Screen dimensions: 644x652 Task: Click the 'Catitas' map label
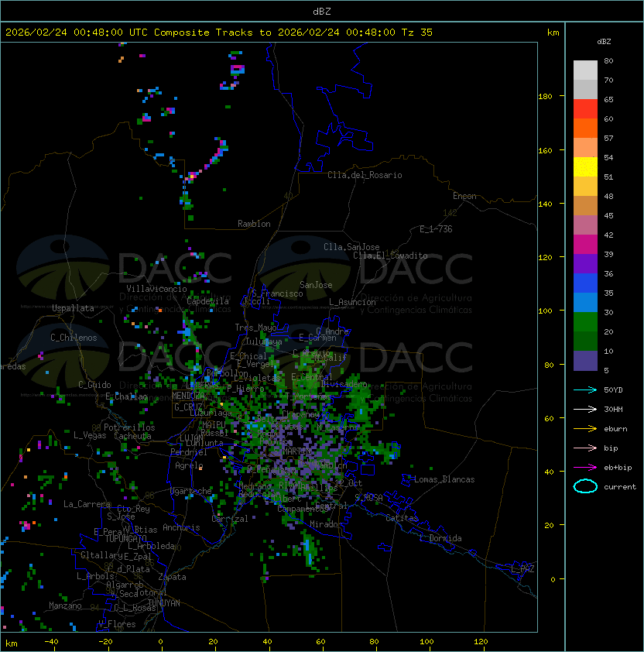(402, 518)
